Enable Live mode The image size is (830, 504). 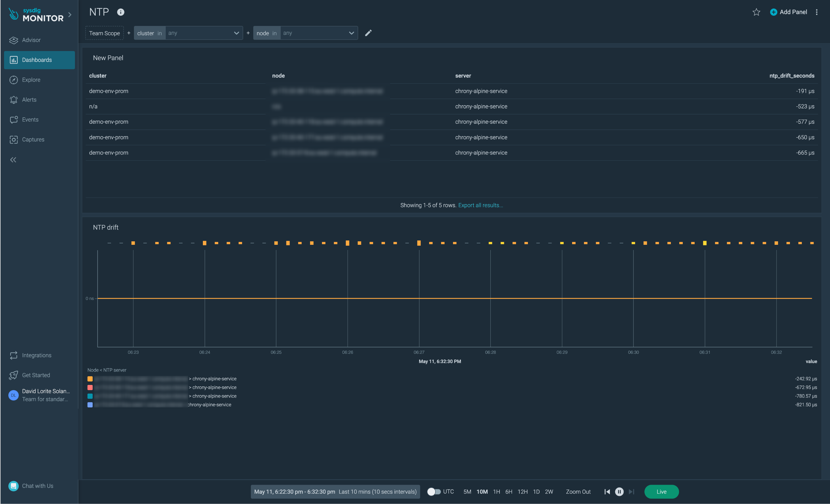[661, 492]
